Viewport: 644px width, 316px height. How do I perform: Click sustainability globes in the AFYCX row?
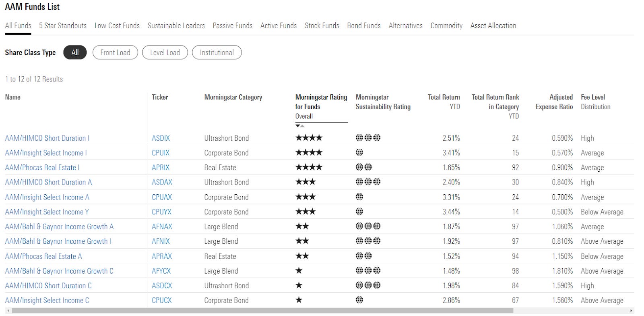pos(368,270)
